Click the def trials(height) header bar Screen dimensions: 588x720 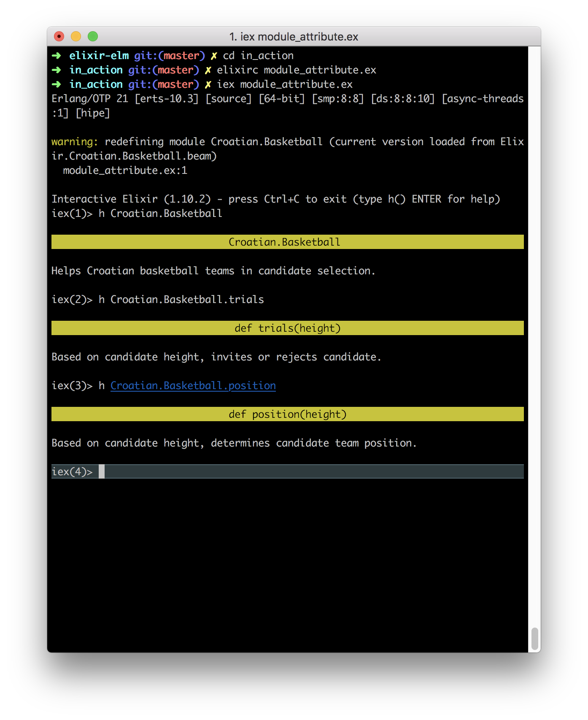coord(288,328)
